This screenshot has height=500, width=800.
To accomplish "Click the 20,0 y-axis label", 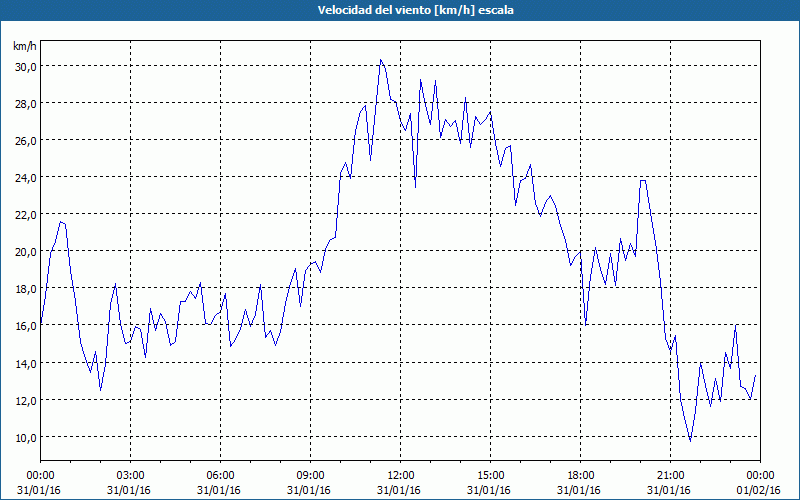I will [25, 252].
